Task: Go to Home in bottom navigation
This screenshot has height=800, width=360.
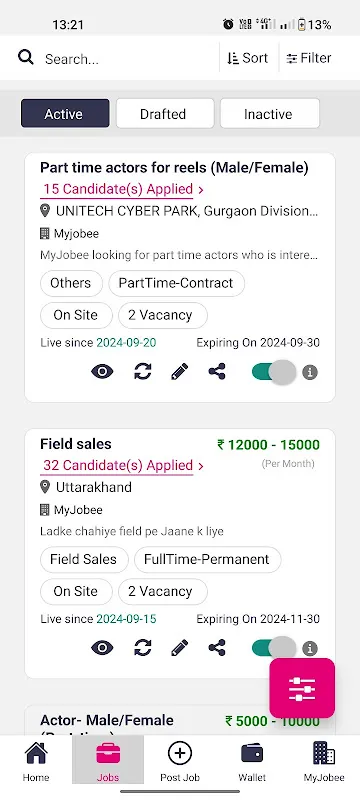Action: [36, 763]
